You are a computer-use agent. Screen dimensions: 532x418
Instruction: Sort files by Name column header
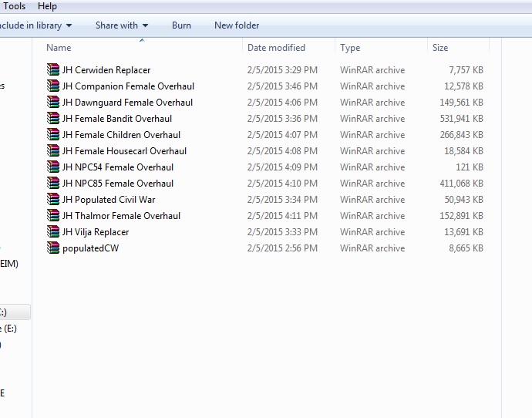coord(59,48)
